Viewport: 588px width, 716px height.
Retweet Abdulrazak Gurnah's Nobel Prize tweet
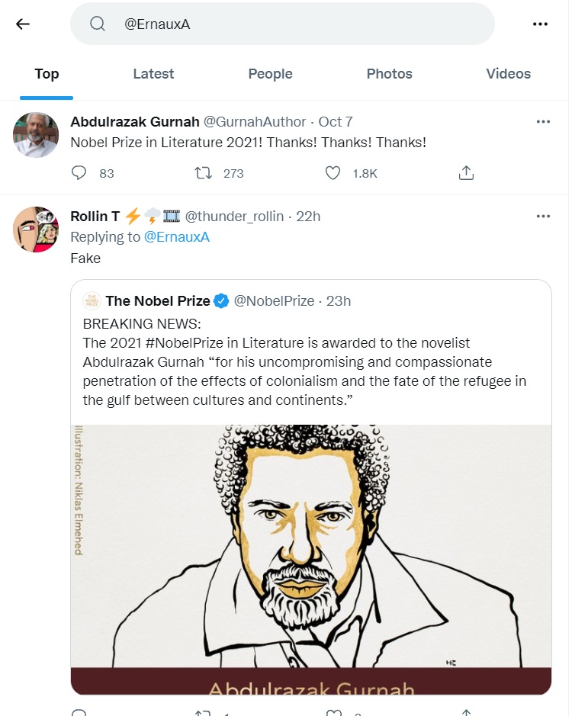click(x=203, y=173)
